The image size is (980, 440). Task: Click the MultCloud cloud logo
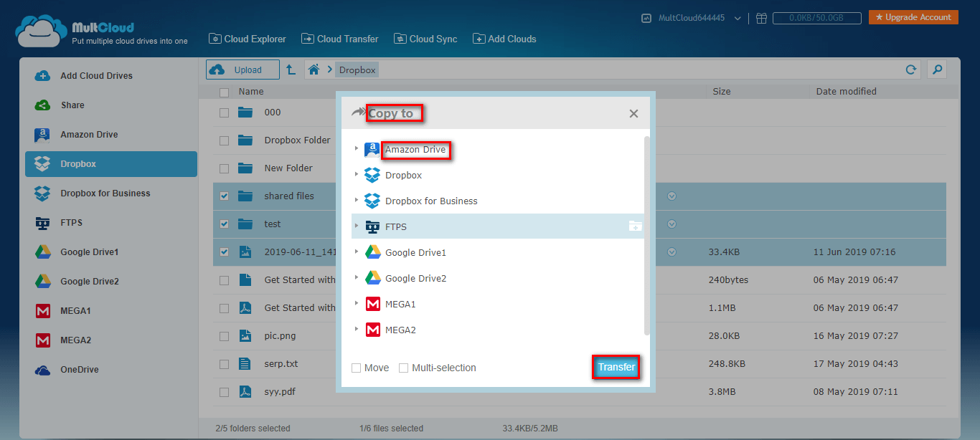click(x=41, y=31)
